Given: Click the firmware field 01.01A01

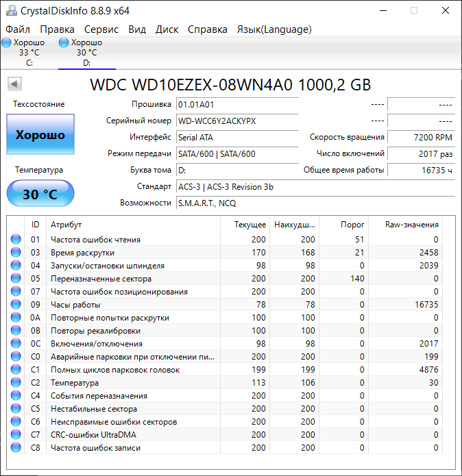Looking at the screenshot, I should point(238,105).
